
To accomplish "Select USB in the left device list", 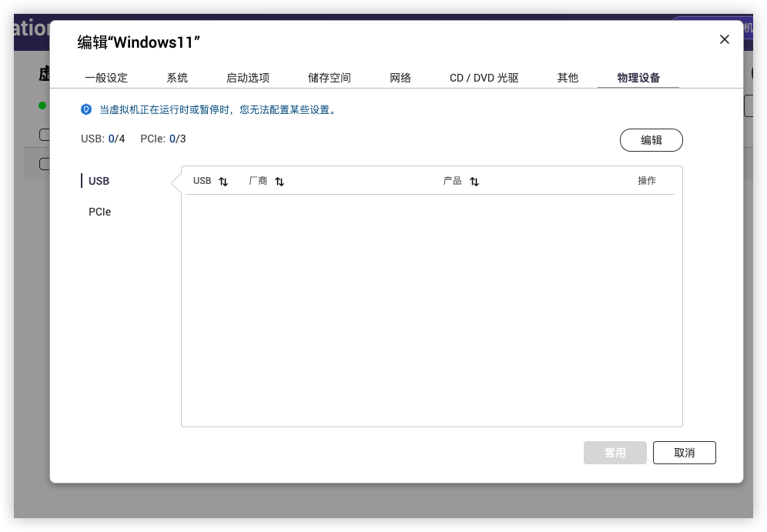I will tap(99, 181).
